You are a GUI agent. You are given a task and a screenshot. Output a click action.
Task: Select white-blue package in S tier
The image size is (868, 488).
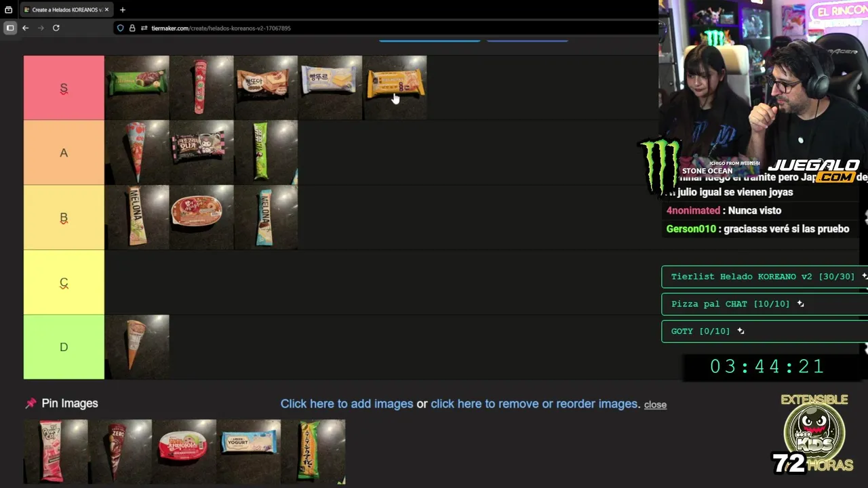tap(330, 87)
